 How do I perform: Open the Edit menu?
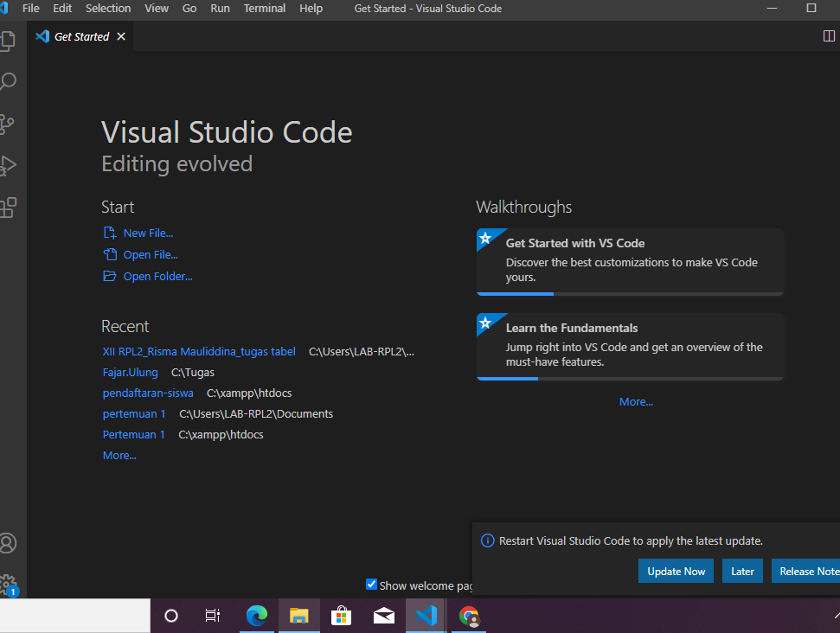click(x=62, y=9)
